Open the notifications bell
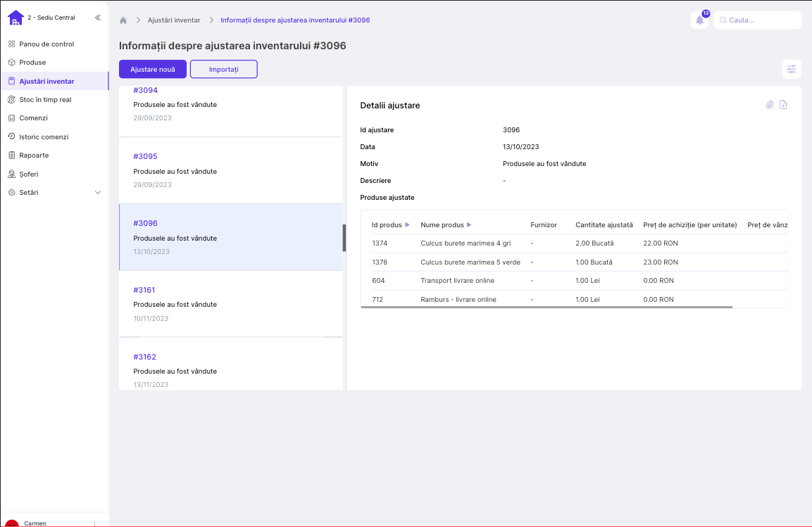This screenshot has width=812, height=527. pos(699,20)
